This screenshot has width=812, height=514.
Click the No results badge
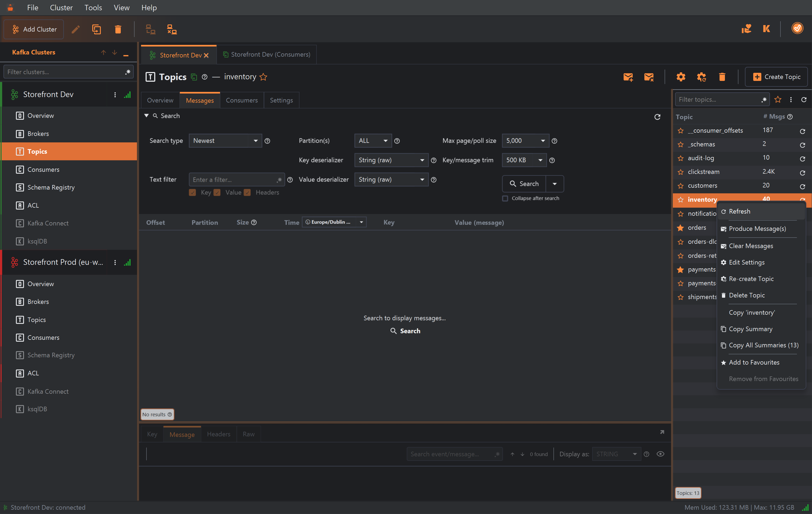(x=157, y=414)
